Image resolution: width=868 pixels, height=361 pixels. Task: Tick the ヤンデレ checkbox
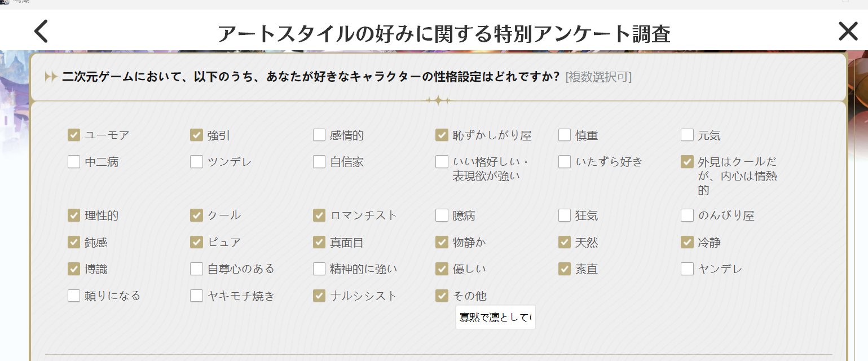pyautogui.click(x=687, y=269)
